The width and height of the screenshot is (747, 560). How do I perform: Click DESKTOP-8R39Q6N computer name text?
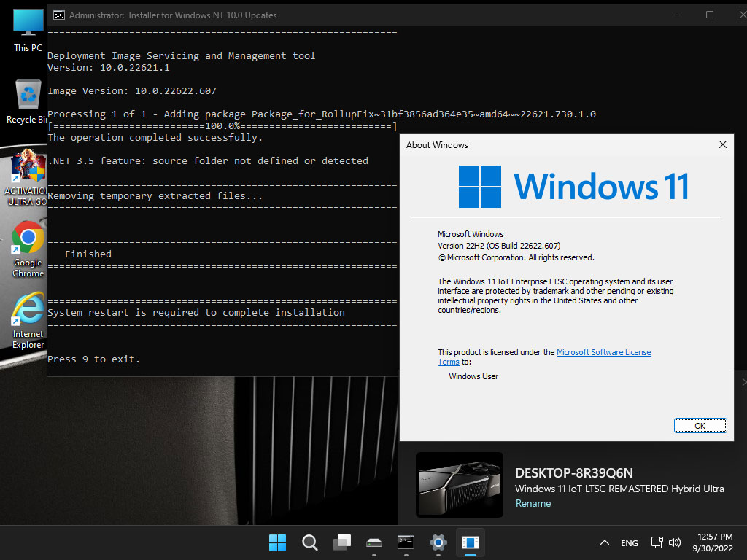point(573,472)
